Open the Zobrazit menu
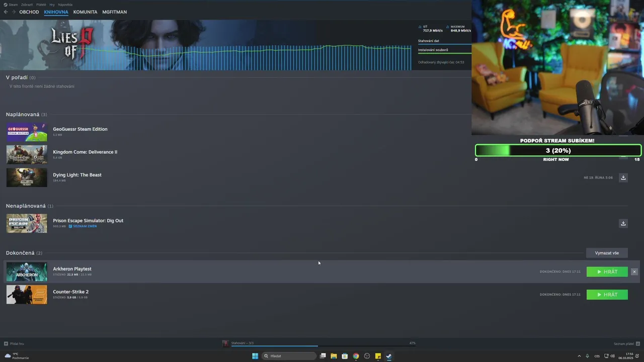This screenshot has width=644, height=362. point(27,5)
